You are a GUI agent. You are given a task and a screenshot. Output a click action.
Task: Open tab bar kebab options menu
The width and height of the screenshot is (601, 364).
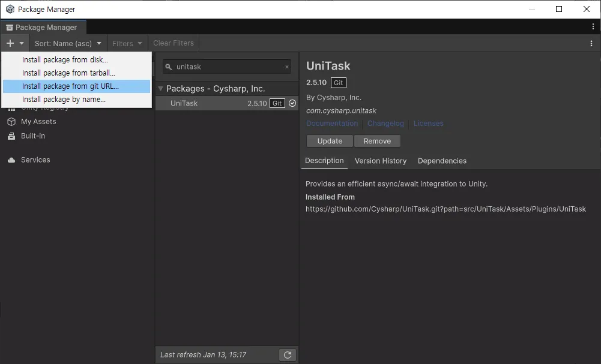click(x=593, y=26)
